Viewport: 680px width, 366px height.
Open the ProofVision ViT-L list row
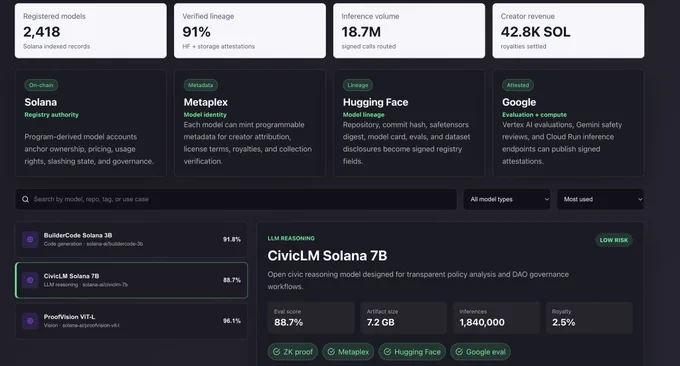131,321
